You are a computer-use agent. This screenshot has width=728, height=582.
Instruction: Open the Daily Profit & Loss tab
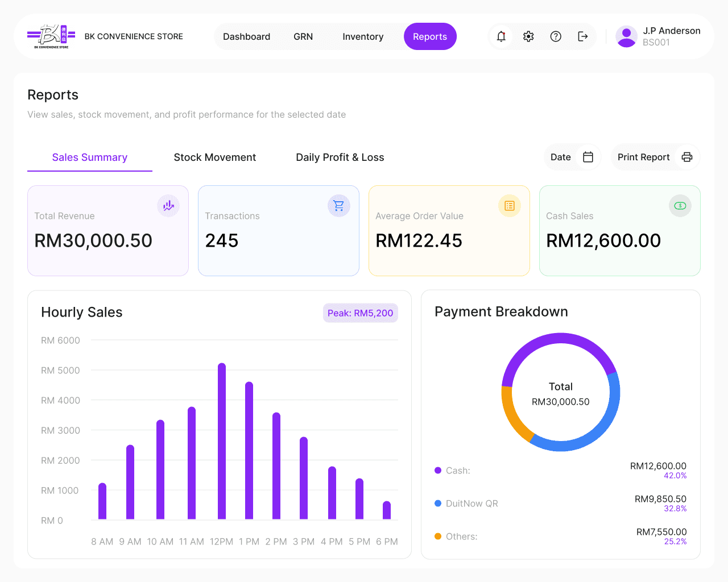(x=340, y=157)
